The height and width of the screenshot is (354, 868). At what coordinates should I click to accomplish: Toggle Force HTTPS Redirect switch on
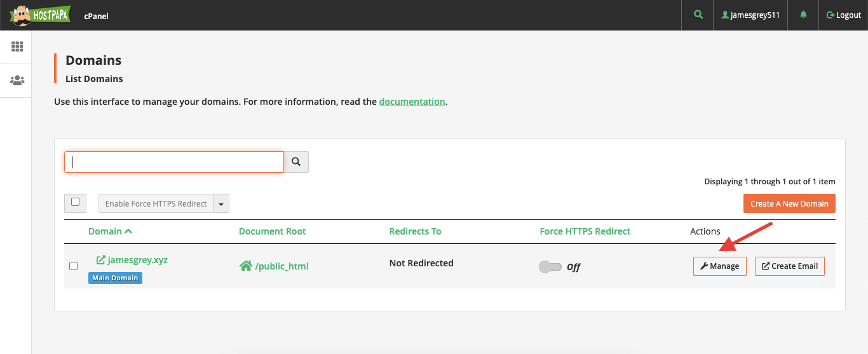550,267
